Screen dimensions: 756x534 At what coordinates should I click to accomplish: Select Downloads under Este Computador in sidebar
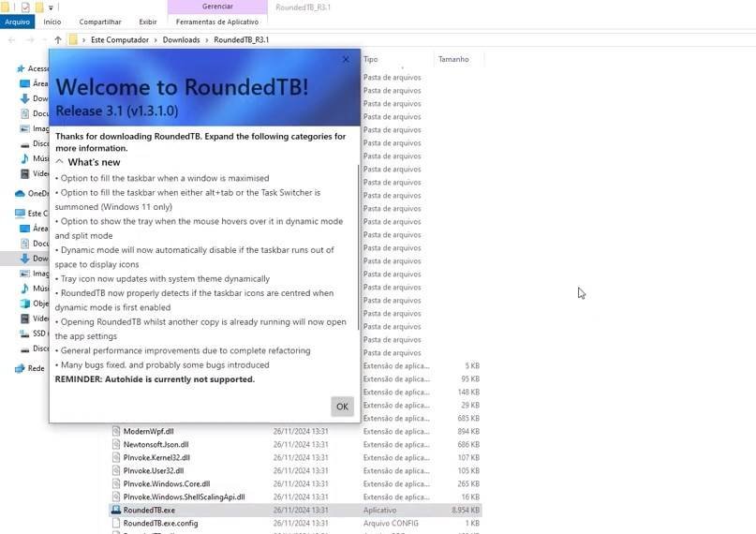35,258
